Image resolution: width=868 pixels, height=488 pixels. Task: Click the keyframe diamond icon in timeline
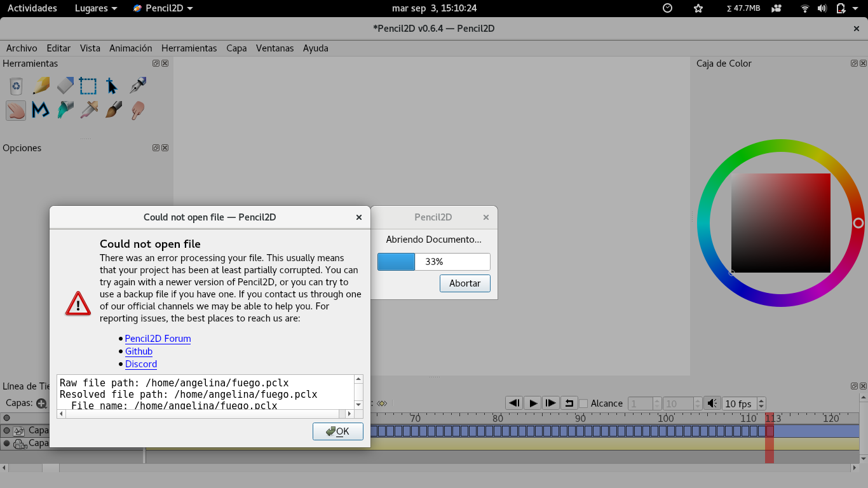(382, 403)
